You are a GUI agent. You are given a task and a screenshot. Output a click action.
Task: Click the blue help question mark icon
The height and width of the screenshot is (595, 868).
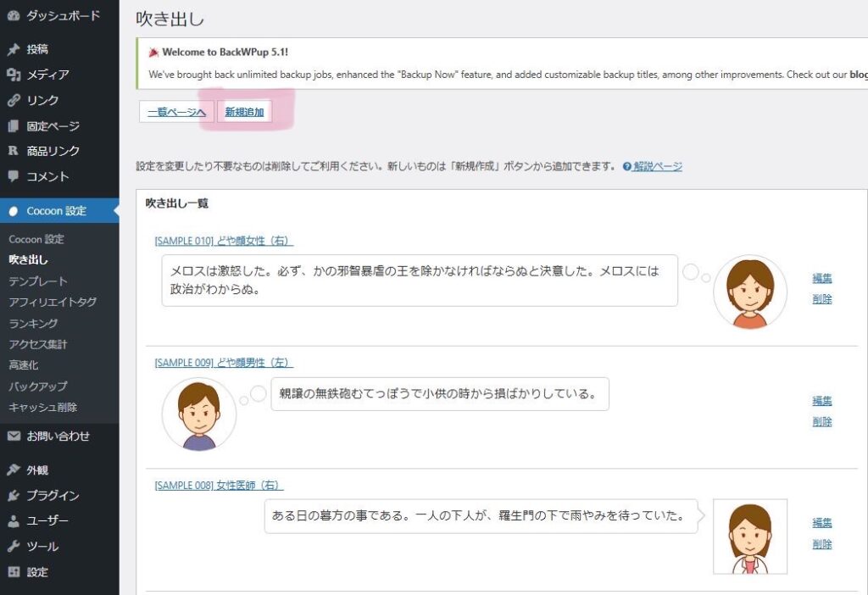pos(626,167)
